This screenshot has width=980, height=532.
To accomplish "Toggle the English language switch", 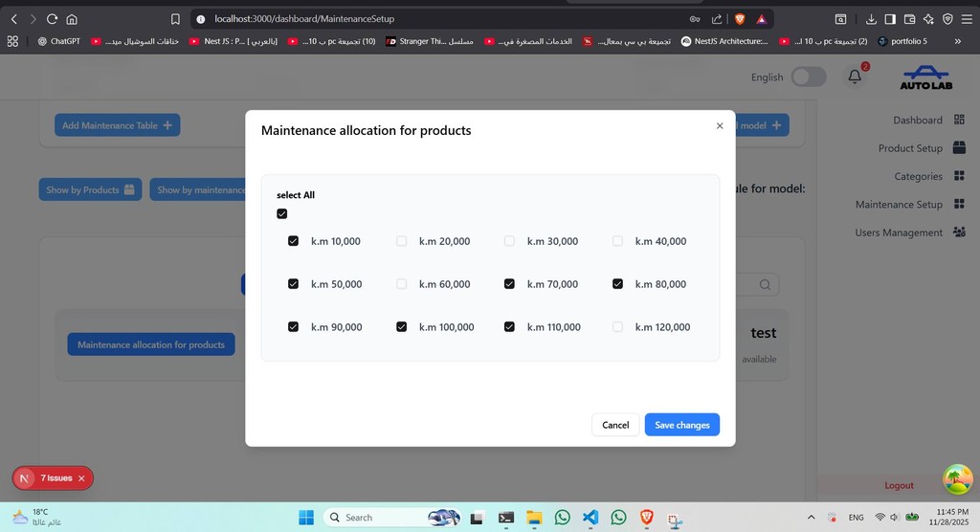I will (808, 78).
